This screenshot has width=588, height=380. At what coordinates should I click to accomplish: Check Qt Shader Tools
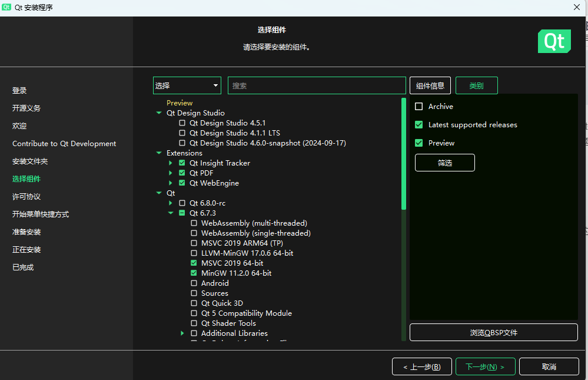pyautogui.click(x=194, y=323)
